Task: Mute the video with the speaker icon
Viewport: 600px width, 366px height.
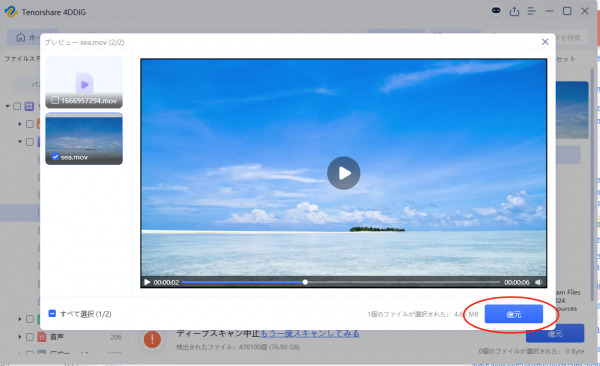Action: 538,282
